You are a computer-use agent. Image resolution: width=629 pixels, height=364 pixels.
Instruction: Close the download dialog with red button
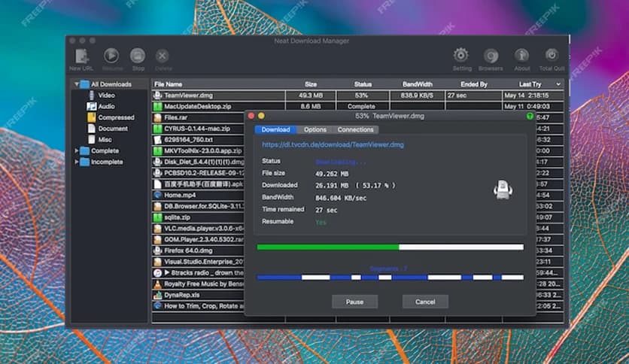click(x=251, y=117)
